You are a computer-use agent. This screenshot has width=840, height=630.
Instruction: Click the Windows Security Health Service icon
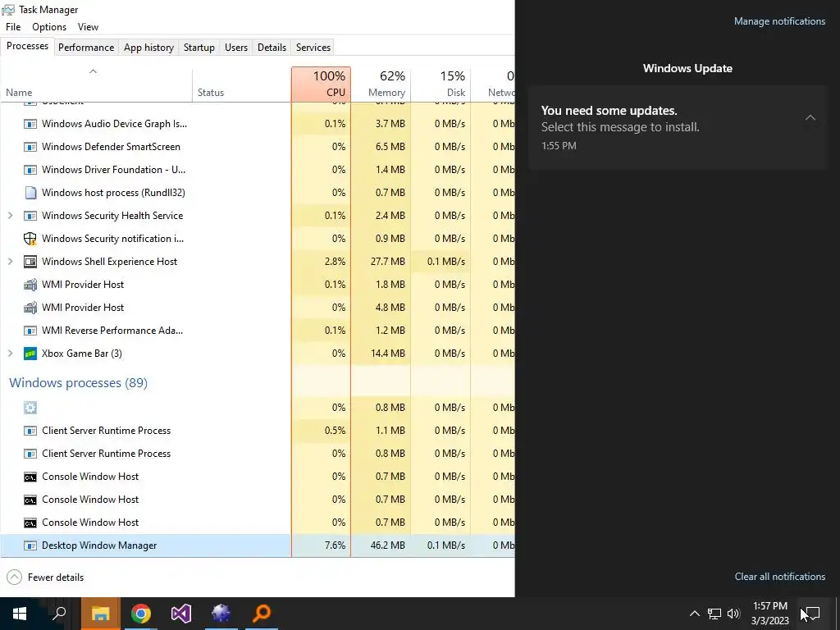(x=30, y=216)
